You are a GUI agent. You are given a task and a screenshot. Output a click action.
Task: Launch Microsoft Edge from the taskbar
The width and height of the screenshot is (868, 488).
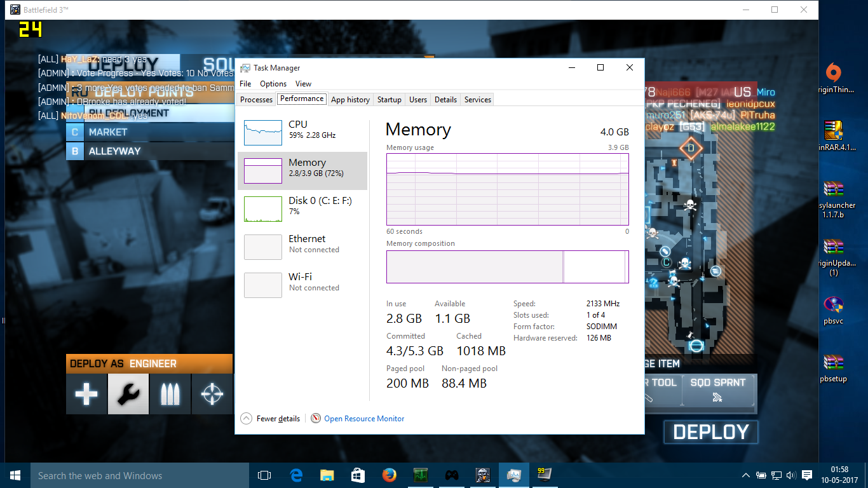pyautogui.click(x=296, y=475)
